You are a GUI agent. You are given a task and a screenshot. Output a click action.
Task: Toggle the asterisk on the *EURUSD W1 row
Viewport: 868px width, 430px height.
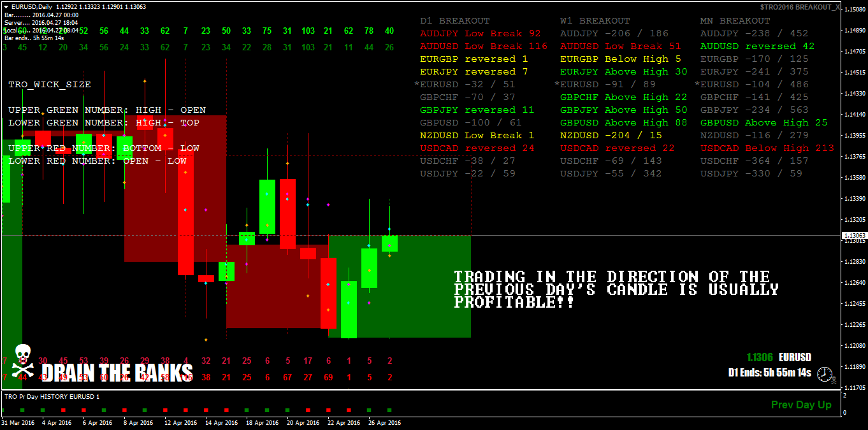click(556, 84)
